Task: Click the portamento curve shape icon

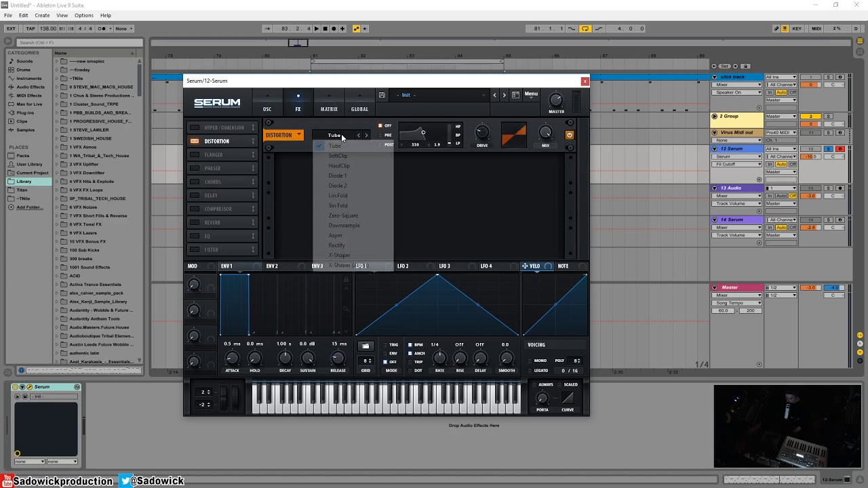Action: (x=568, y=398)
